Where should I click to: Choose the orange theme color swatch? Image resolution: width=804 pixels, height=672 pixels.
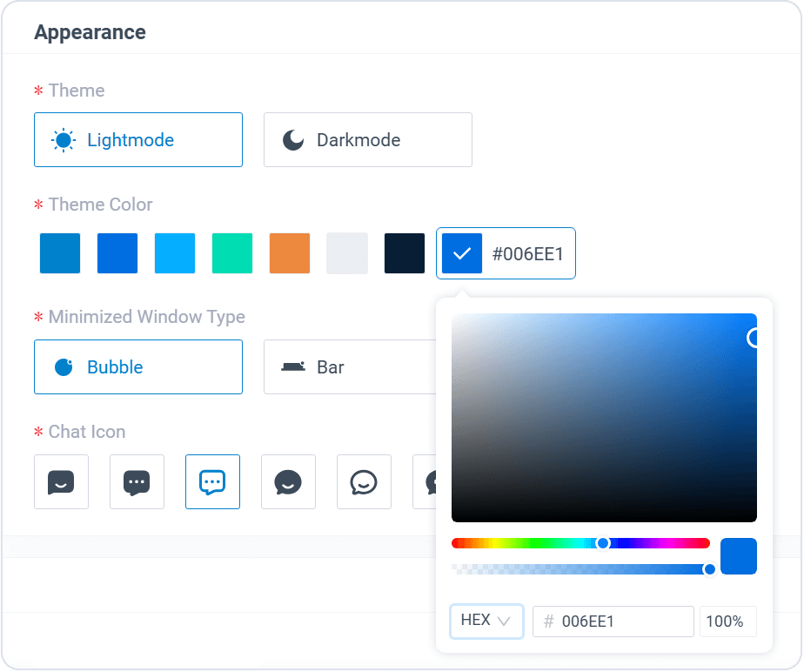[x=290, y=253]
